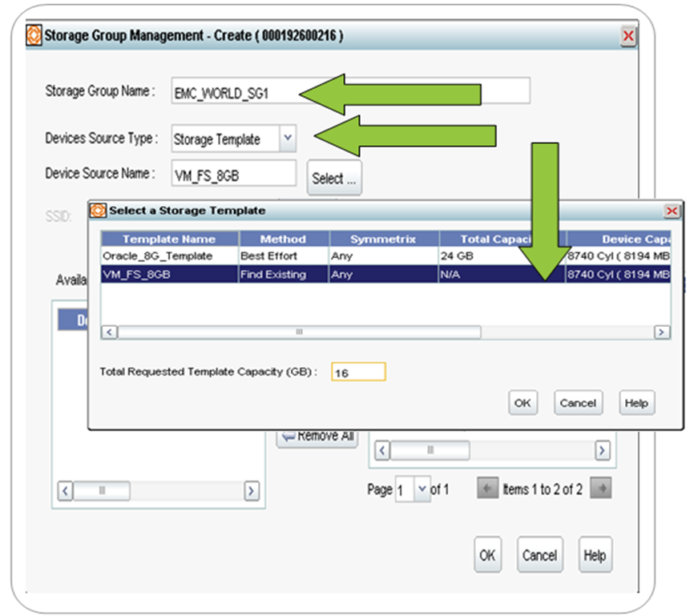Click the Select a Storage Template title icon
The height and width of the screenshot is (616, 690).
click(x=98, y=211)
